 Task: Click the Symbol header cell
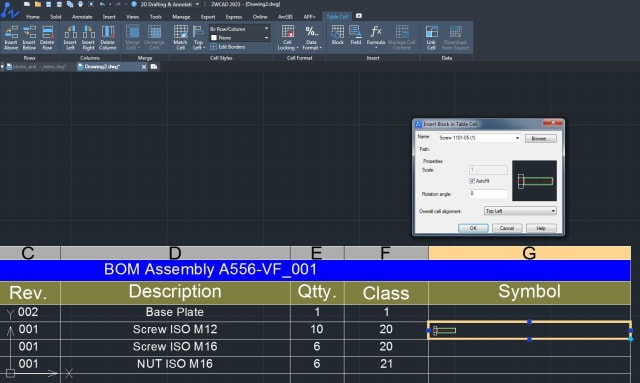(x=529, y=292)
